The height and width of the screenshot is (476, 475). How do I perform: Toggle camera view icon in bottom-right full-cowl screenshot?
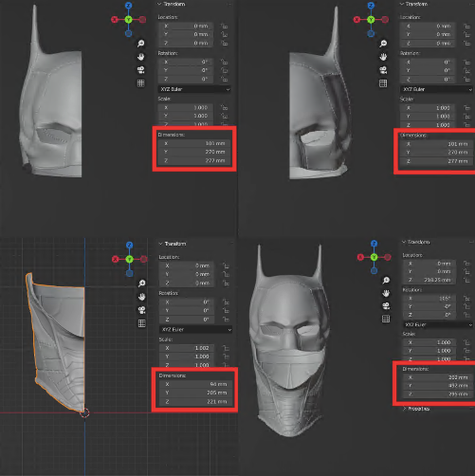(386, 306)
